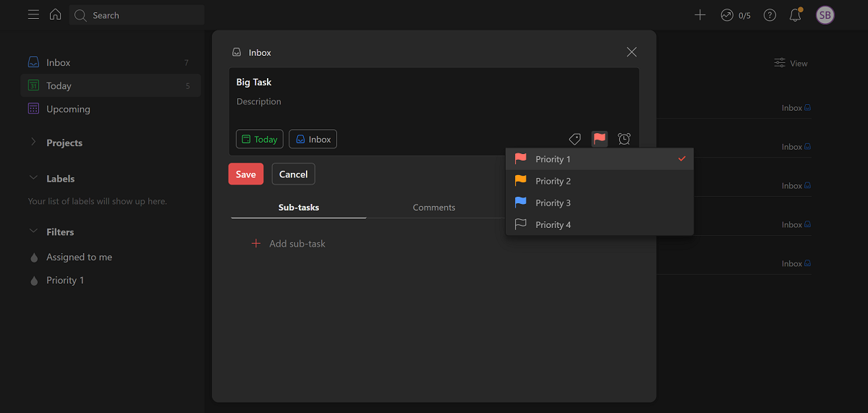Open Upcoming in the sidebar
Screen dimensions: 868x413
click(x=111, y=109)
